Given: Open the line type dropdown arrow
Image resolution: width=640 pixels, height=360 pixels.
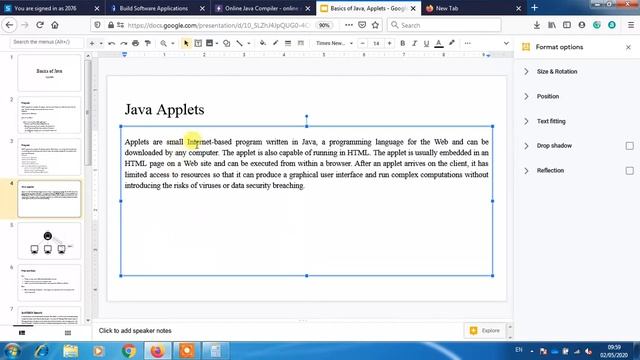Looking at the screenshot, I should tap(249, 43).
